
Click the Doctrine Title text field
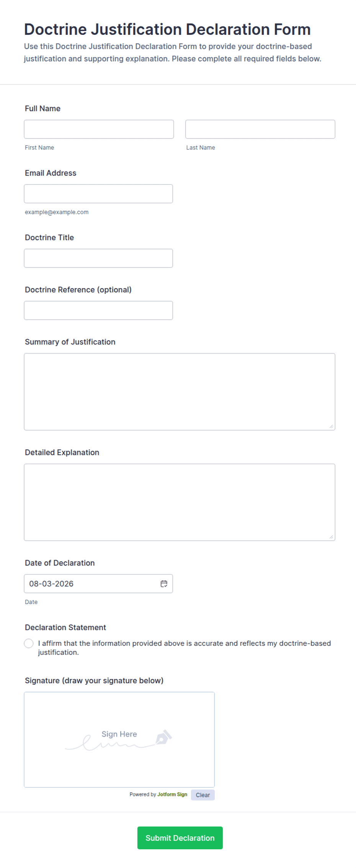pos(98,258)
